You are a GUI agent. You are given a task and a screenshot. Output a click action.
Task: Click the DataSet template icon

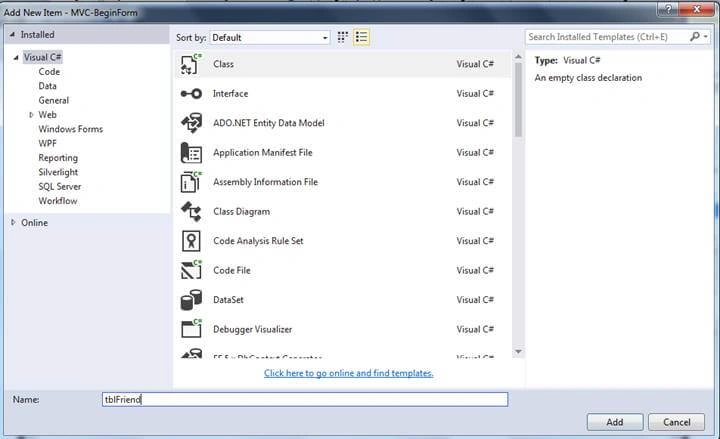pyautogui.click(x=191, y=300)
